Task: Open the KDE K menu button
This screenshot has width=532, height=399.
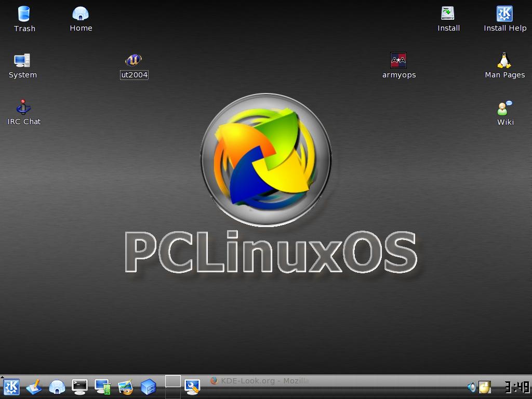Action: point(11,387)
